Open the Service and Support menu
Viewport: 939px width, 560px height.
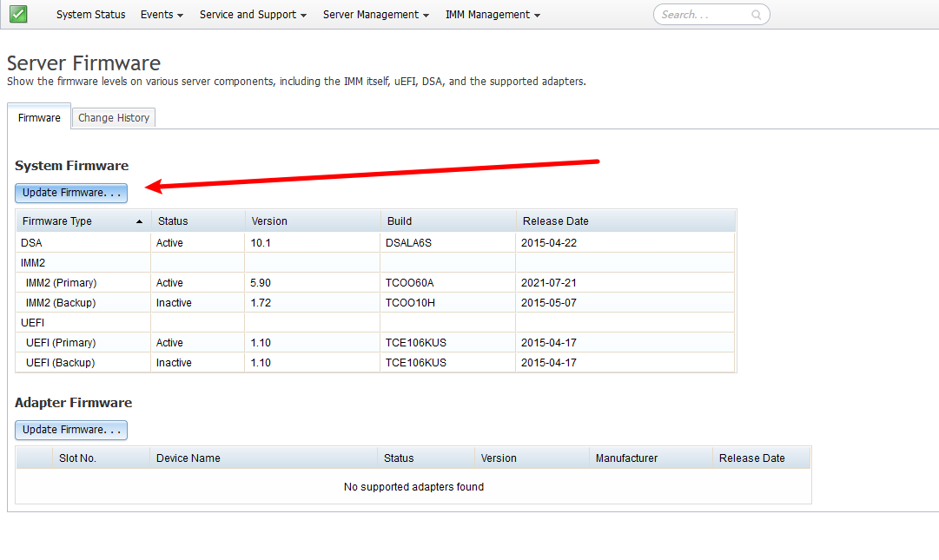point(253,15)
